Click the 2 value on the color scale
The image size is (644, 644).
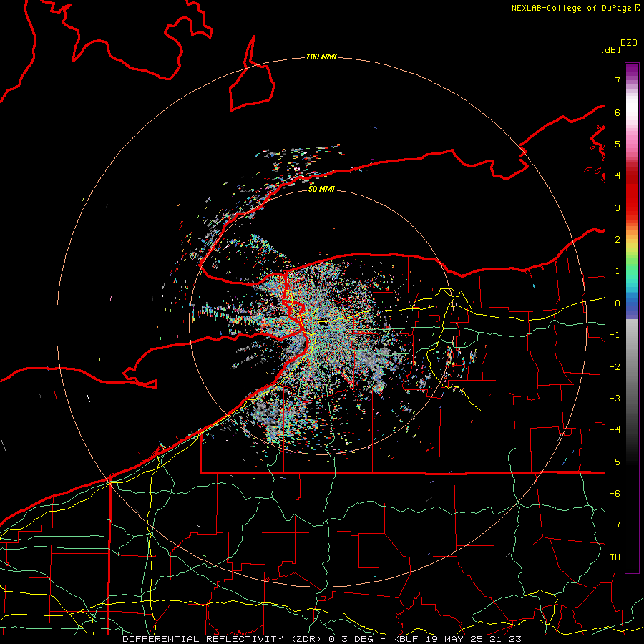pos(618,240)
